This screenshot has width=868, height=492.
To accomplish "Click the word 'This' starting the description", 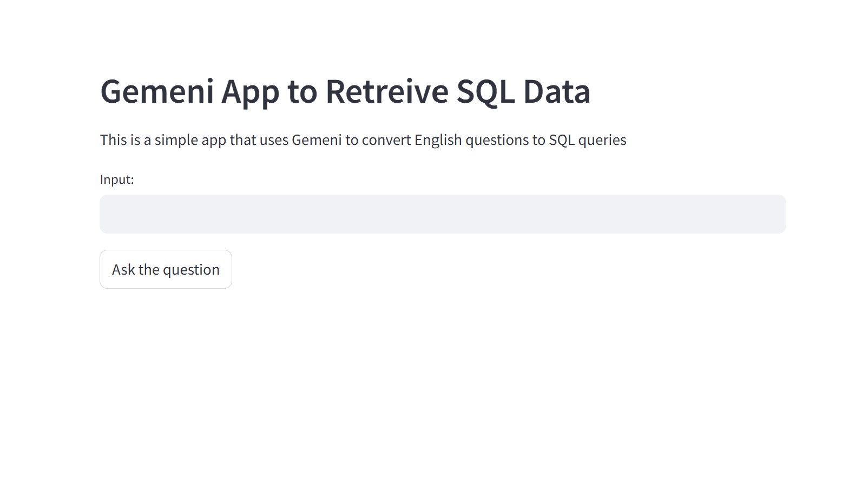I will tap(113, 140).
